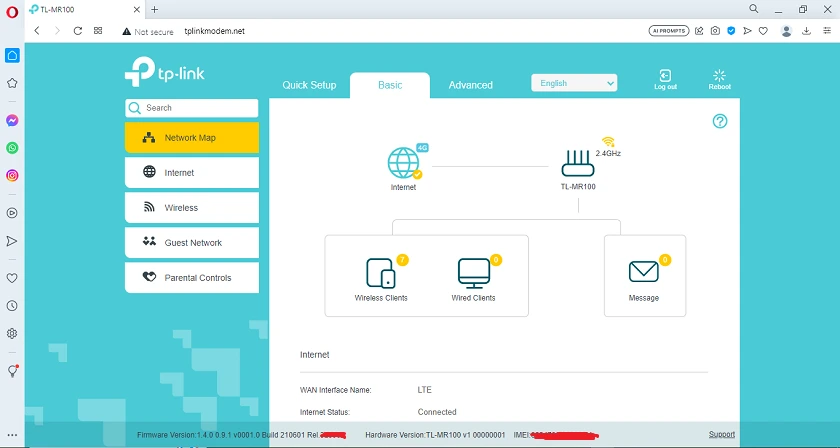
Task: Open Instagram in Opera sidebar
Action: click(12, 175)
